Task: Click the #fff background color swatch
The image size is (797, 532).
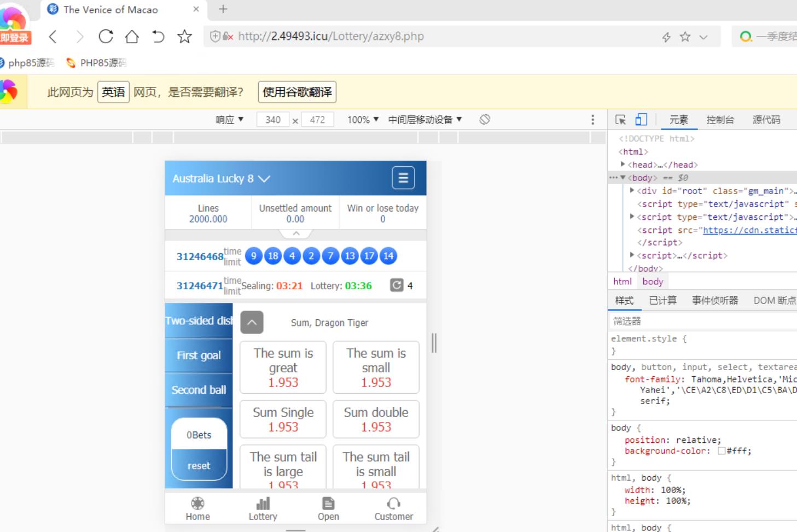Action: [x=722, y=451]
